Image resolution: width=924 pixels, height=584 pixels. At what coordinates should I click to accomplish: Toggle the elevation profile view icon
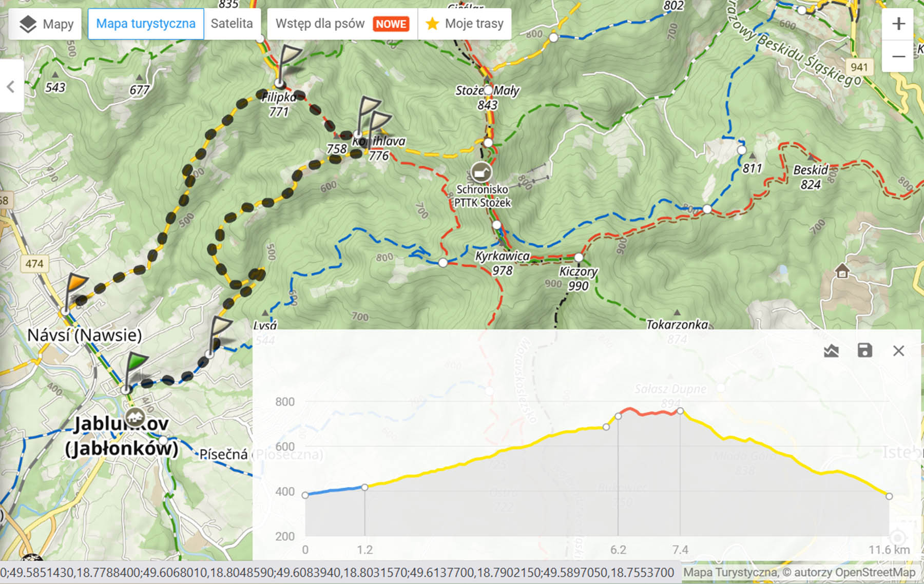[x=831, y=351]
